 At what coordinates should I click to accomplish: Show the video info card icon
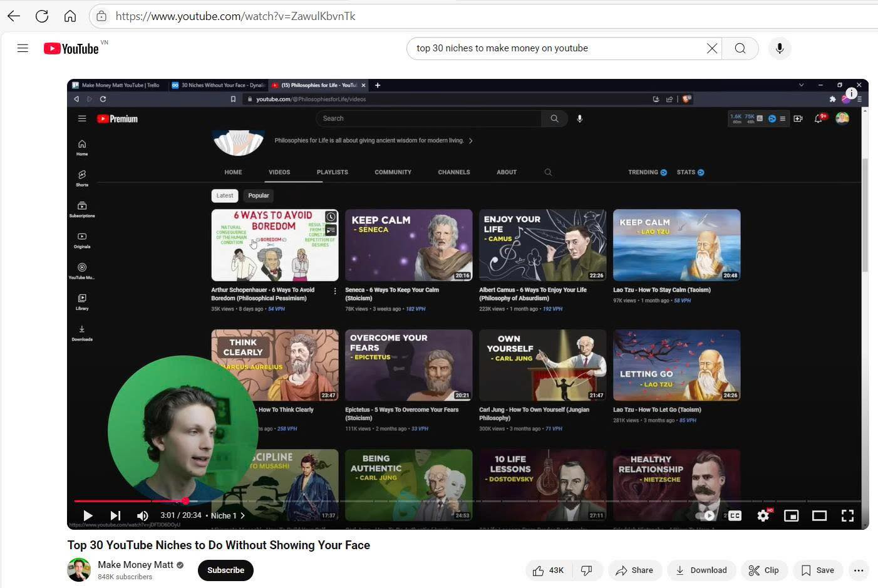point(852,93)
